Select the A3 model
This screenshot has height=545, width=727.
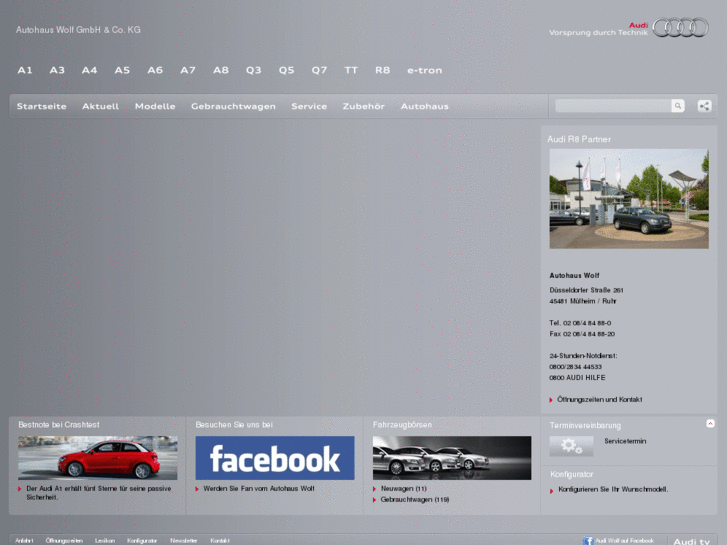(57, 70)
